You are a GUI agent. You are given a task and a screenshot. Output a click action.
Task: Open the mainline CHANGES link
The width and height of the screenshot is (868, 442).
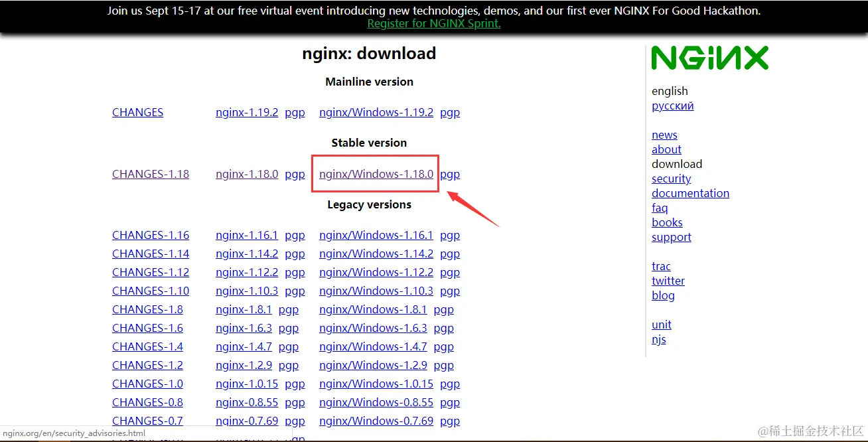[x=137, y=112]
